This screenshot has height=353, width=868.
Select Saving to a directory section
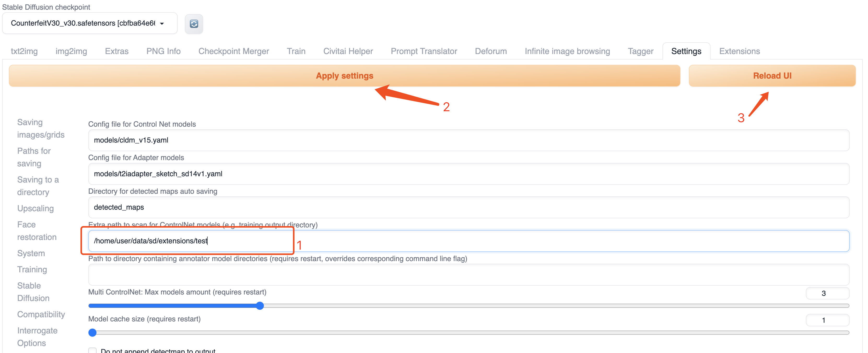tap(38, 186)
